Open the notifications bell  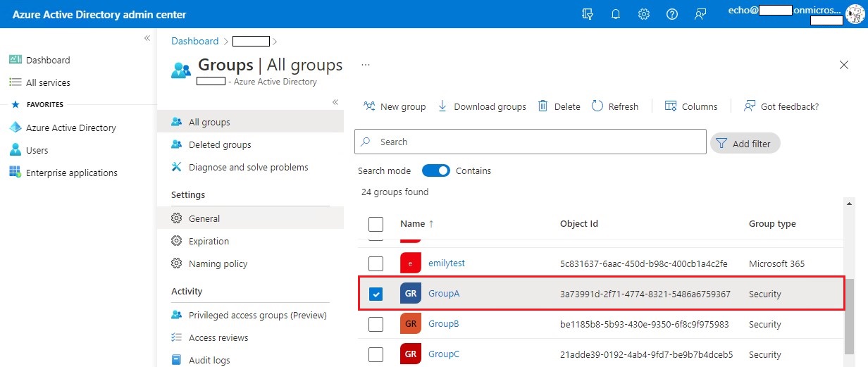click(616, 14)
